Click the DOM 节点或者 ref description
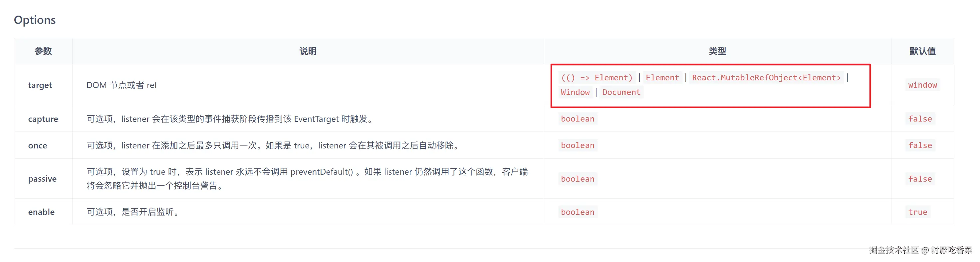Image resolution: width=980 pixels, height=262 pixels. click(122, 85)
